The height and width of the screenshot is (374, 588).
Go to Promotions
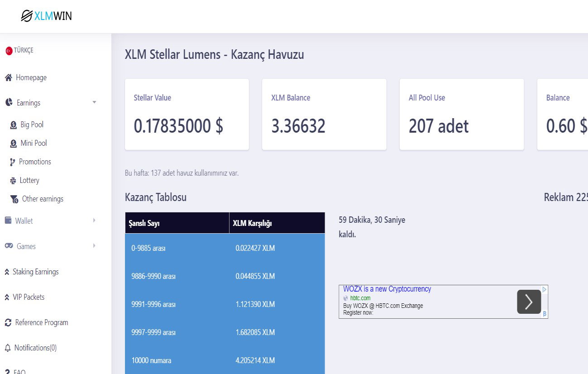[x=35, y=162]
